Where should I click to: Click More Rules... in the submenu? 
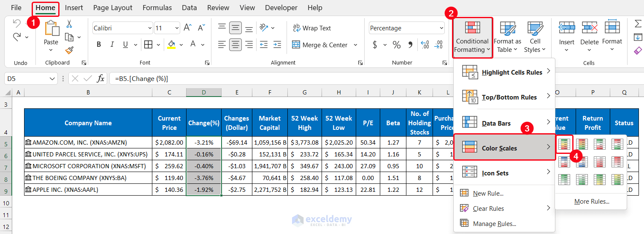pyautogui.click(x=592, y=202)
